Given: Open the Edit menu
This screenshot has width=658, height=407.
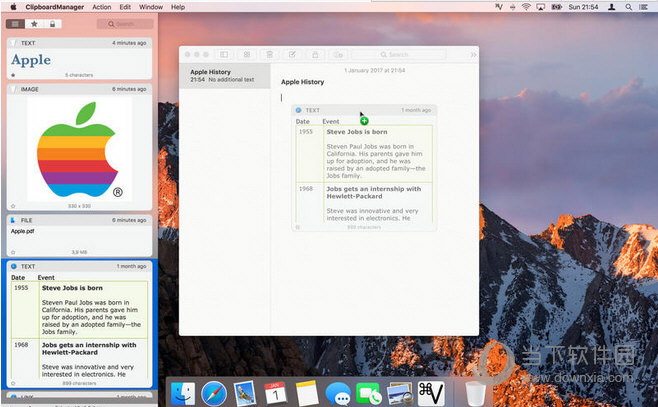Looking at the screenshot, I should click(125, 7).
